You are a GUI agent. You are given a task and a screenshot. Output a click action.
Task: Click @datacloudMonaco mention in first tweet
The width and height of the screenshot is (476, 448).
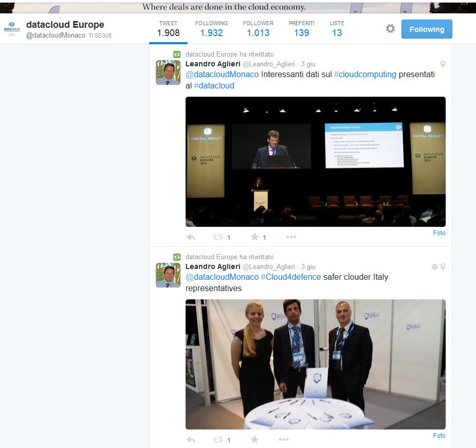click(x=222, y=75)
